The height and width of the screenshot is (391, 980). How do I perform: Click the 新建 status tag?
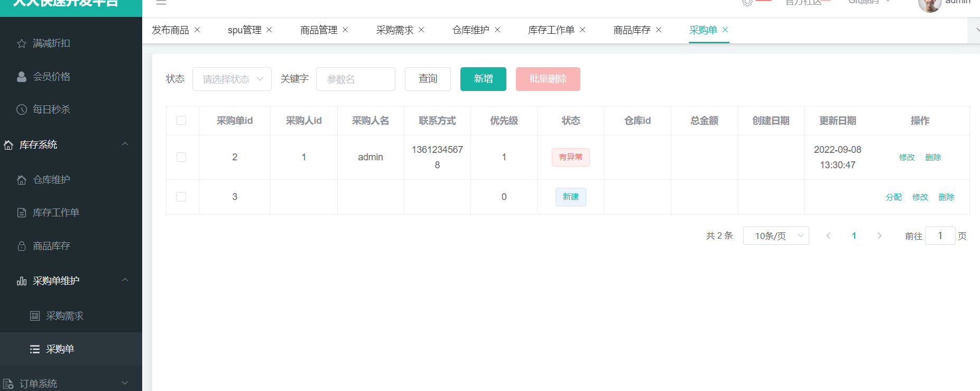click(x=571, y=197)
